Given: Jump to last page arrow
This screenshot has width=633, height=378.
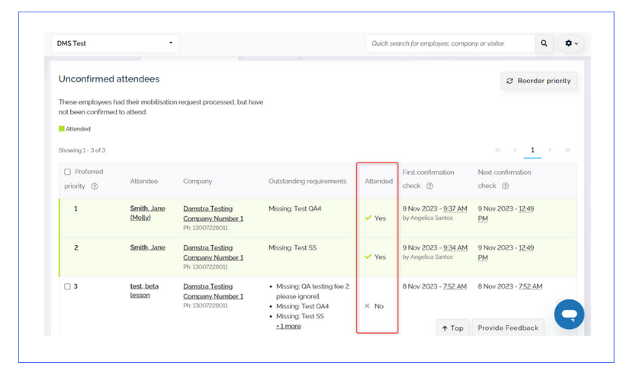Looking at the screenshot, I should tap(567, 150).
